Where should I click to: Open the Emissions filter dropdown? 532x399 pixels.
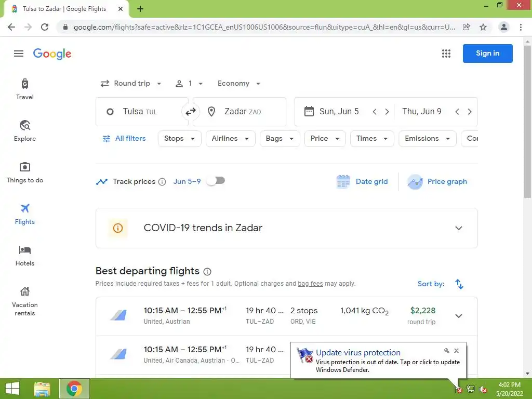[x=428, y=139]
